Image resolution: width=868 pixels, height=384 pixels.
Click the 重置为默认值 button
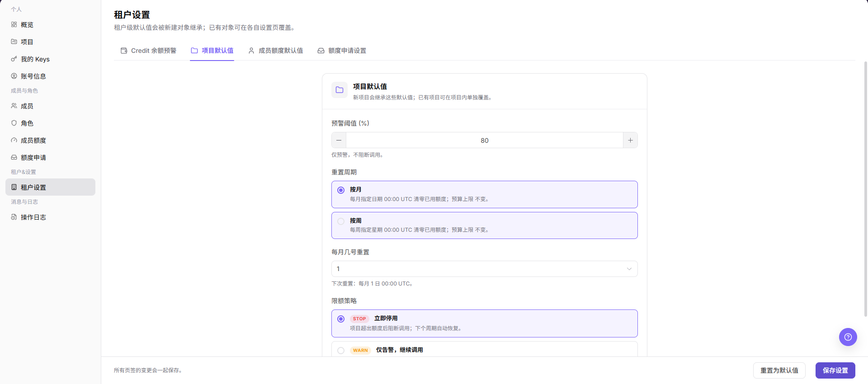point(779,370)
